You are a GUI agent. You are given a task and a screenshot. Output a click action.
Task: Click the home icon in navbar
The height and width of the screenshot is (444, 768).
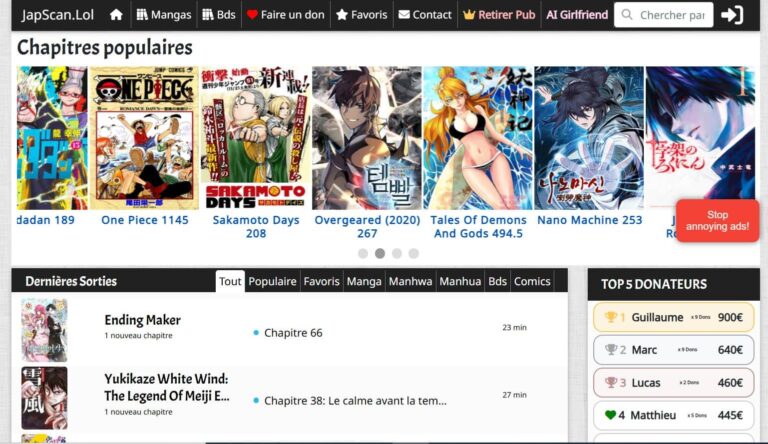click(116, 15)
